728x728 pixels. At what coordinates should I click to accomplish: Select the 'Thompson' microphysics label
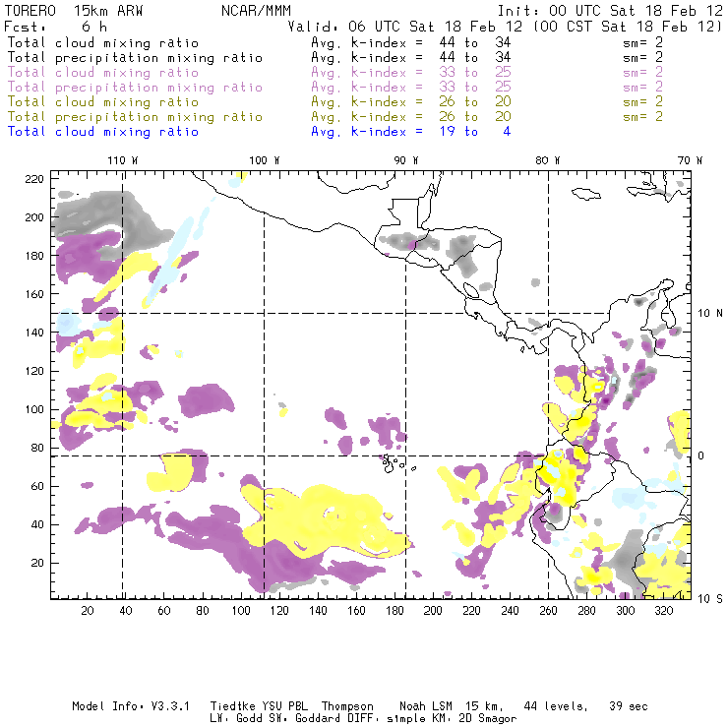347,706
